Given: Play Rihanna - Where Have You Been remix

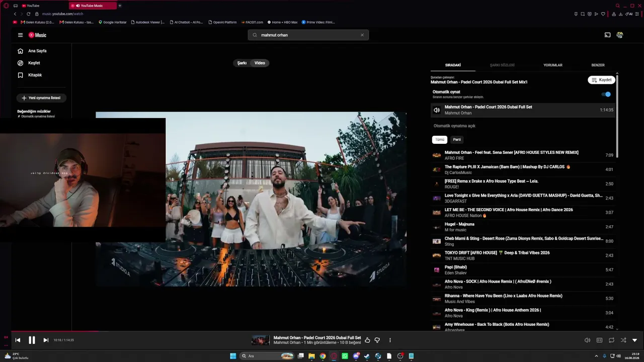Looking at the screenshot, I should [x=523, y=299].
